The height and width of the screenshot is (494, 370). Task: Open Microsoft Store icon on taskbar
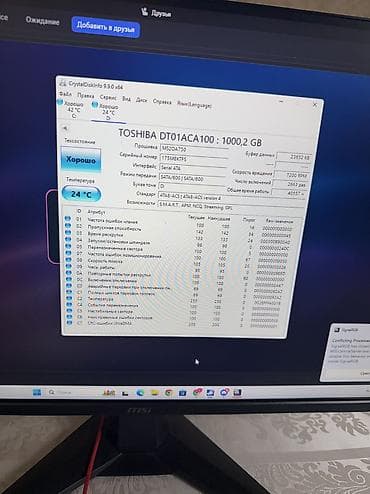click(182, 393)
